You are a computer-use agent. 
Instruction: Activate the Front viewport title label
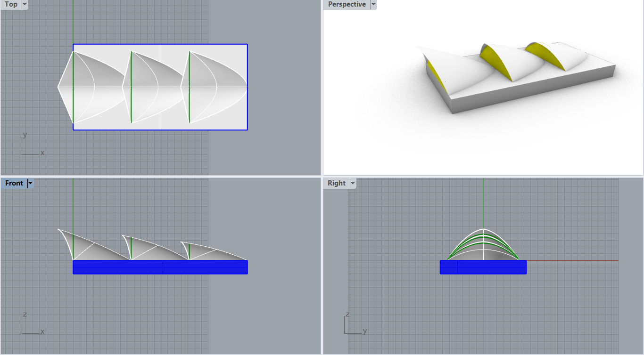(14, 183)
